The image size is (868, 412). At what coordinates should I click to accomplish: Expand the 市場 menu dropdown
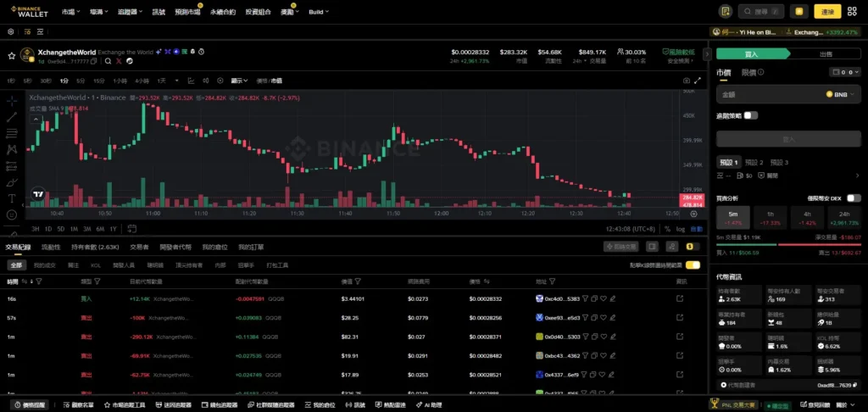(x=71, y=12)
